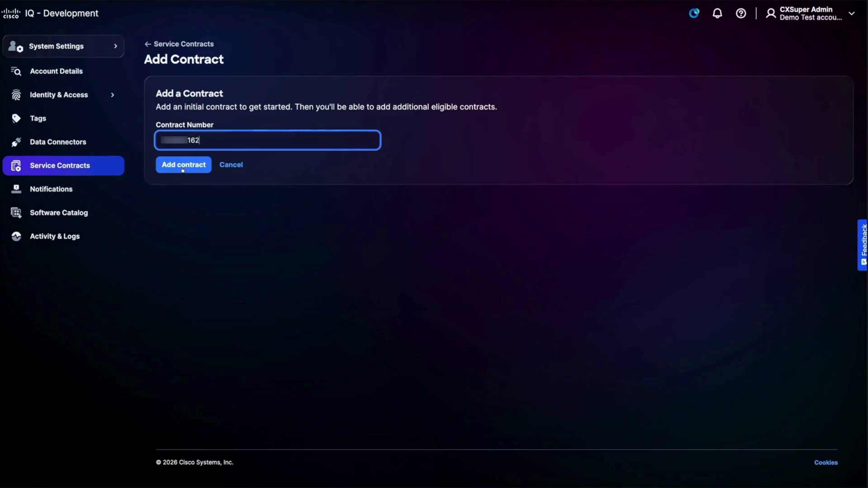The image size is (868, 488).
Task: Click the Tags label icon
Action: point(16,118)
